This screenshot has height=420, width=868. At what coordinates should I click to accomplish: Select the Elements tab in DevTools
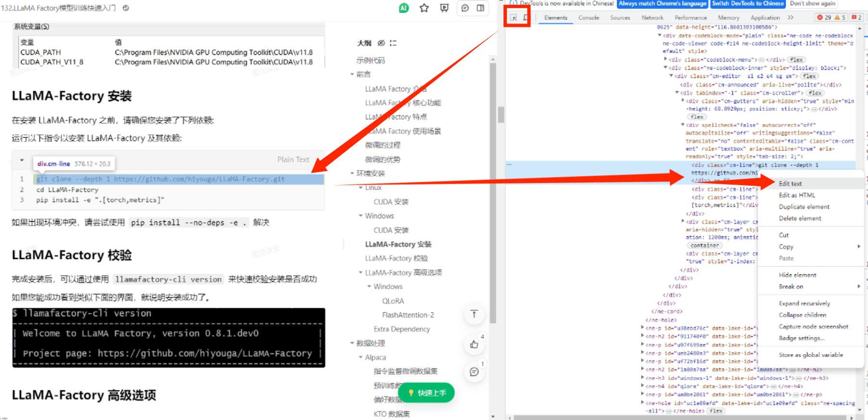(555, 18)
